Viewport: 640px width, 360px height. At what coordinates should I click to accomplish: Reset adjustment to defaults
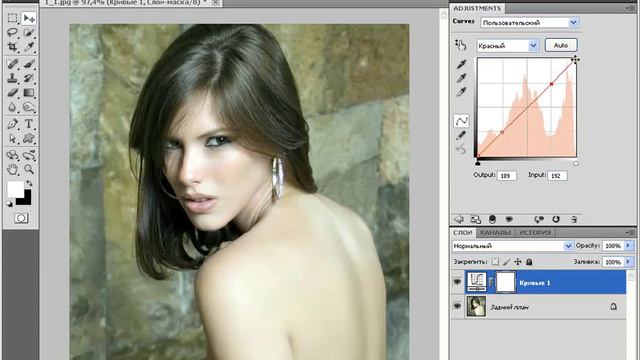(x=556, y=219)
